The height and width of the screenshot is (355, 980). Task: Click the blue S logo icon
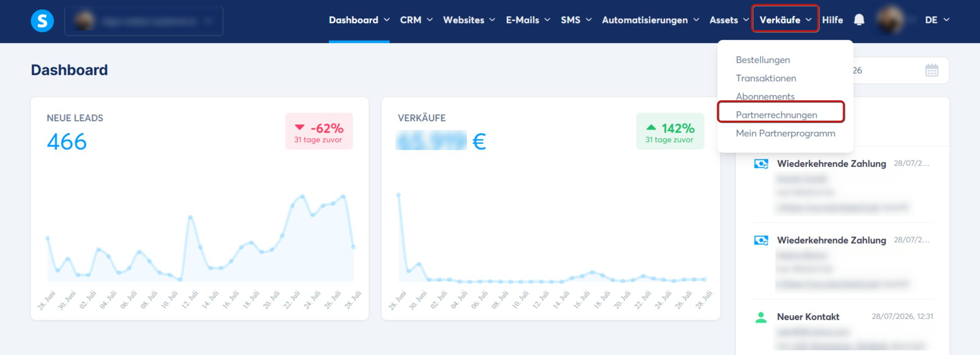coord(42,21)
